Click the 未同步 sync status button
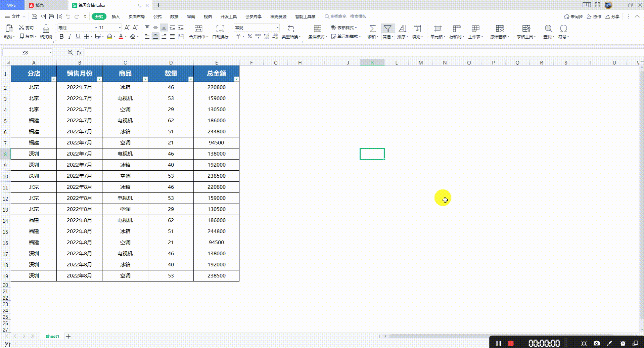644x348 pixels. 573,16
